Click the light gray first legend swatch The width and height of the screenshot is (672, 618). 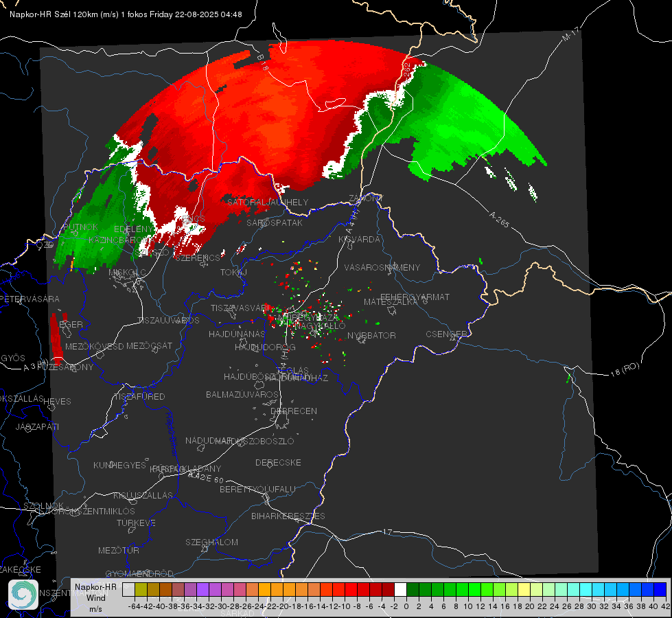[128, 589]
